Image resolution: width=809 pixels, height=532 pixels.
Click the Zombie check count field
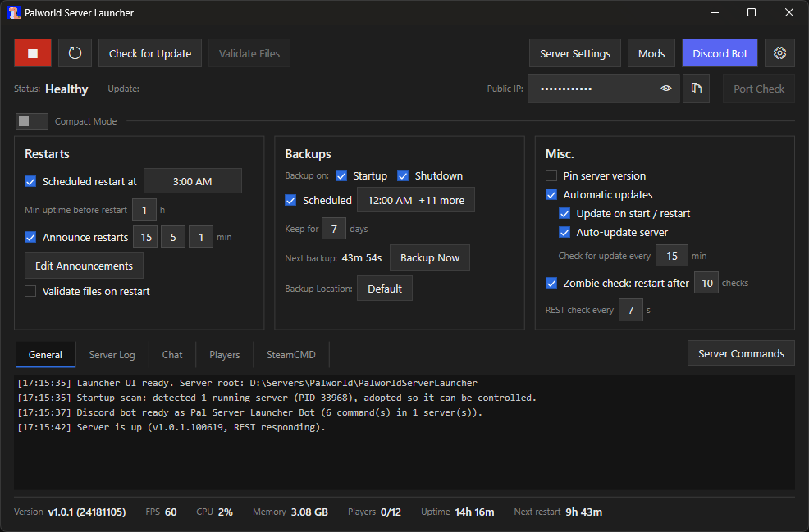pos(706,283)
